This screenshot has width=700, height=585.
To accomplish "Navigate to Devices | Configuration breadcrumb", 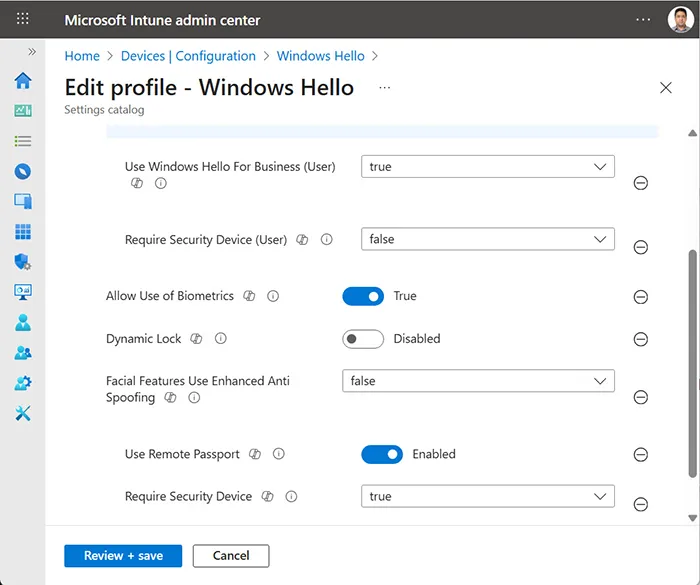I will (x=188, y=56).
